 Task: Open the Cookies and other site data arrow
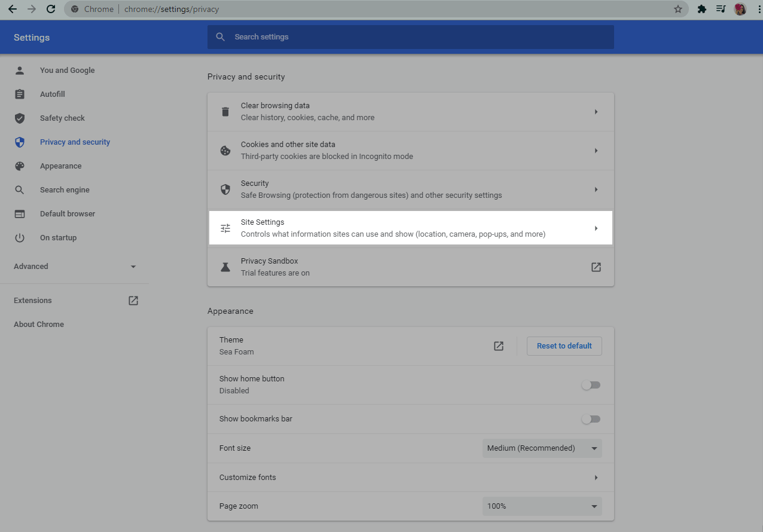[596, 151]
